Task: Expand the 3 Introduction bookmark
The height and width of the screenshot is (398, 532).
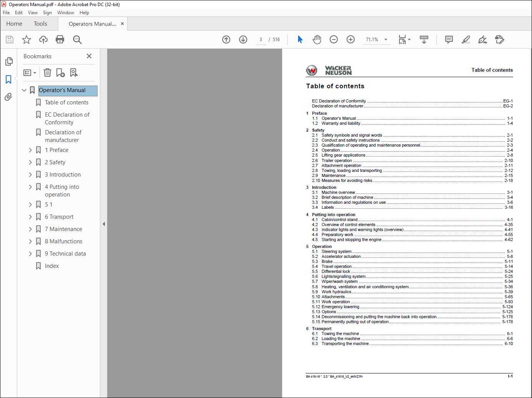Action: pyautogui.click(x=30, y=175)
